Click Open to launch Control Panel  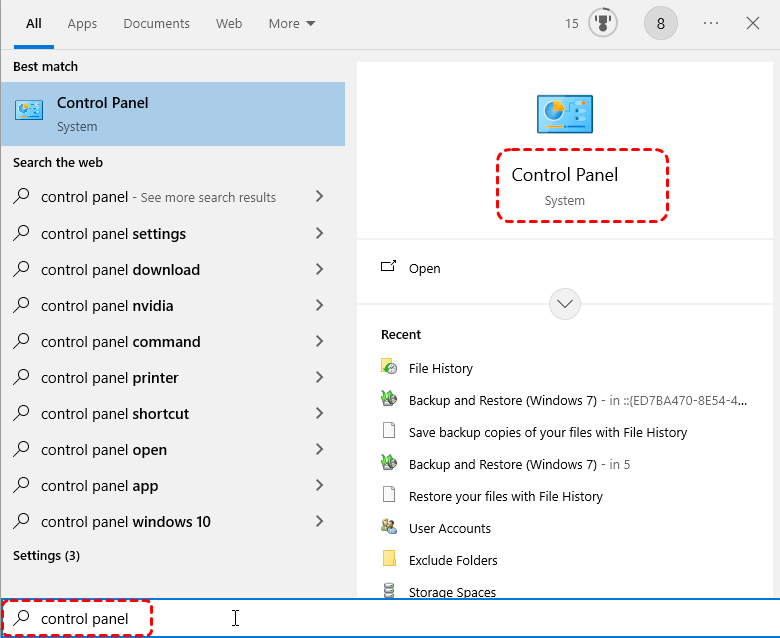424,269
